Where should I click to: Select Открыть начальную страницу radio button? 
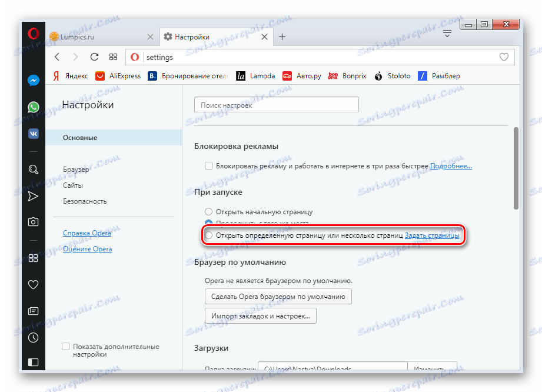[x=208, y=211]
